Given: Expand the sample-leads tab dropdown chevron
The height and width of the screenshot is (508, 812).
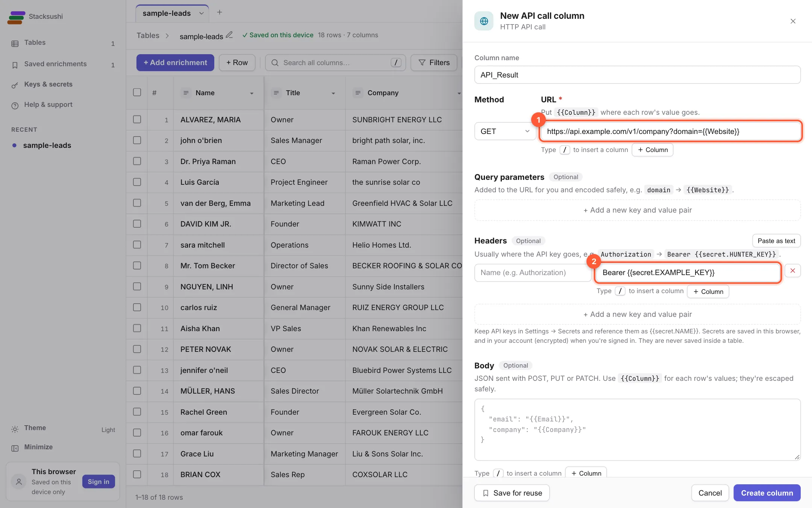Looking at the screenshot, I should point(201,14).
